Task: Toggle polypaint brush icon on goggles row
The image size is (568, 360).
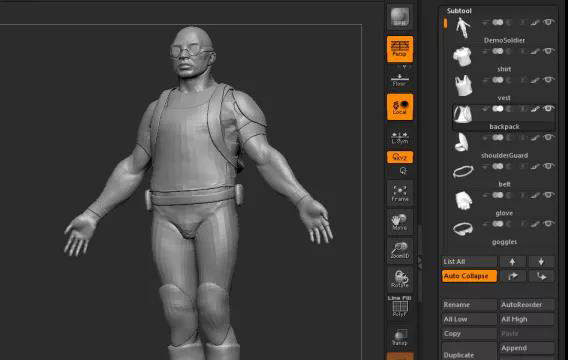Action: coord(535,224)
